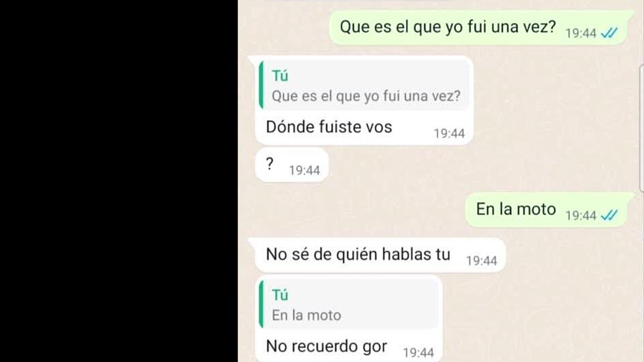The height and width of the screenshot is (362, 644).
Task: Click green accent bar beside quoted 'En la moto'
Action: click(x=261, y=304)
